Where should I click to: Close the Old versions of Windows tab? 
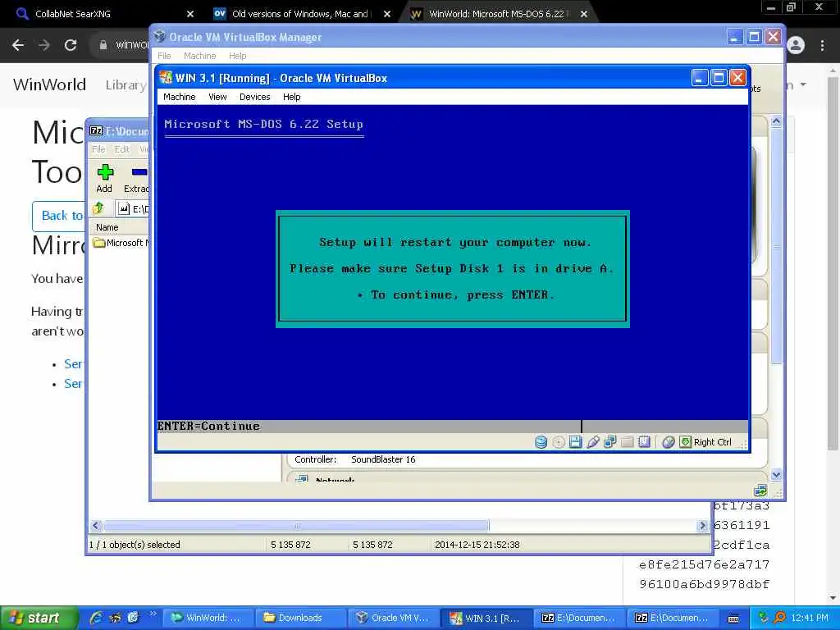pos(387,14)
